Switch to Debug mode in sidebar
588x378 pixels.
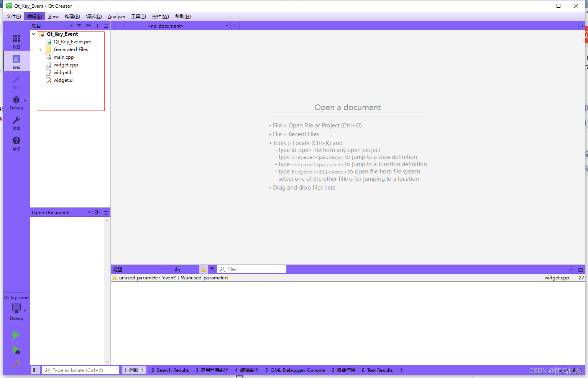pyautogui.click(x=16, y=102)
